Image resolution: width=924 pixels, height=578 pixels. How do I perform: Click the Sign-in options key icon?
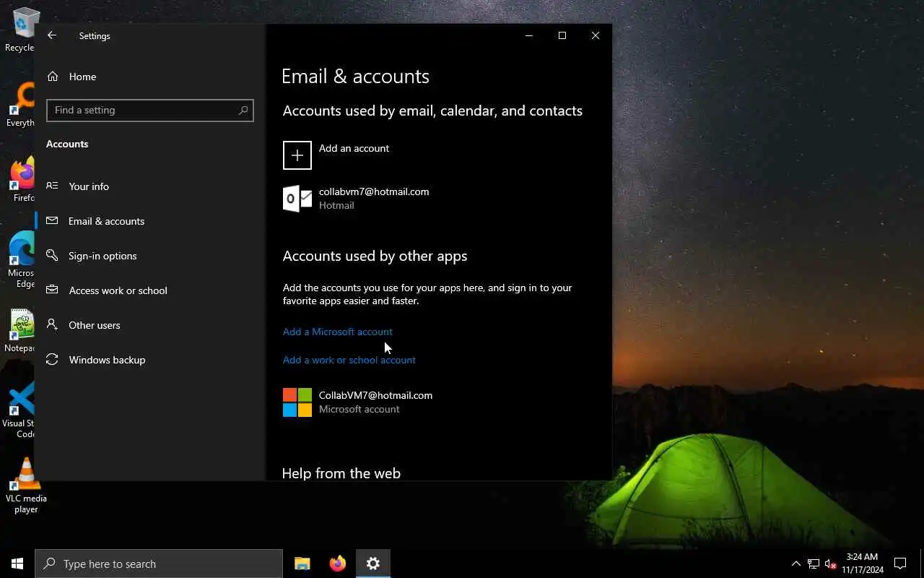tap(52, 255)
